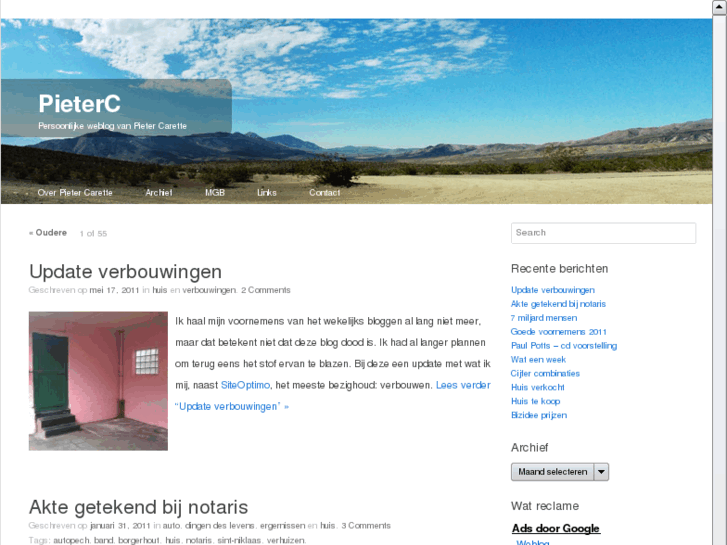Viewport: 727px width, 545px height.
Task: Follow the SiteOptimo link
Action: point(245,385)
